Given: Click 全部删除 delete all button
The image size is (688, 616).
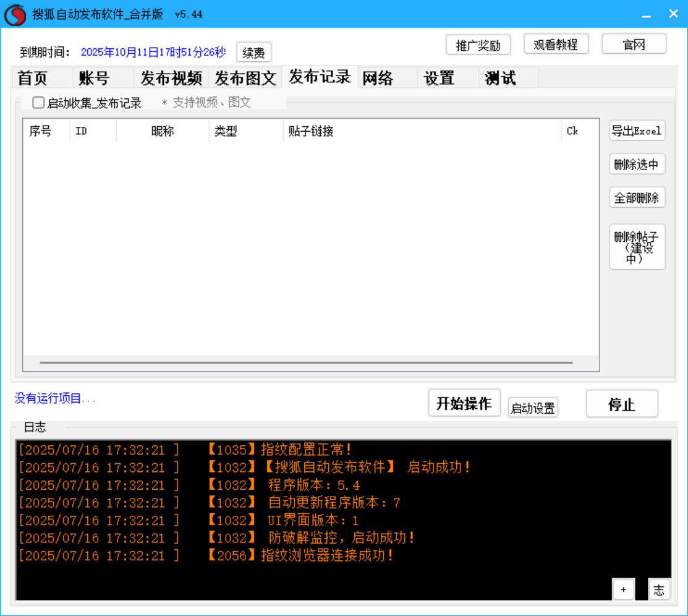Looking at the screenshot, I should [x=637, y=197].
